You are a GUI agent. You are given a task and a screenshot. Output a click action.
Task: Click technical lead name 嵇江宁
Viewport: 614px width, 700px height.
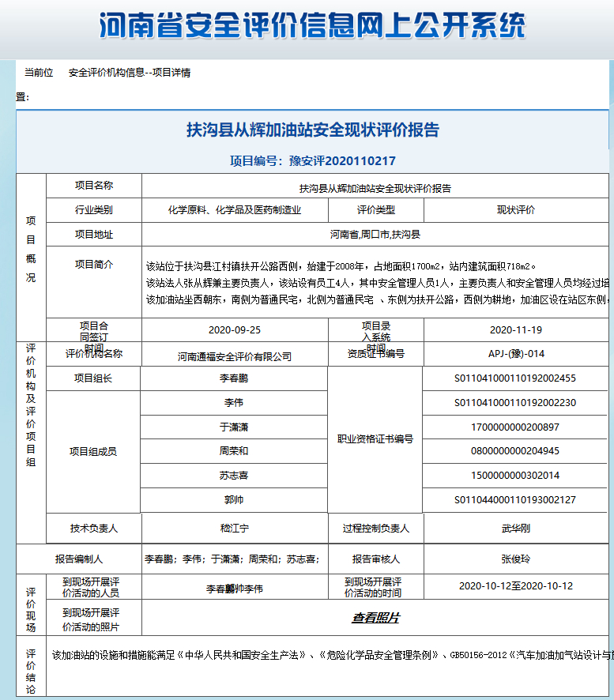[x=235, y=529]
